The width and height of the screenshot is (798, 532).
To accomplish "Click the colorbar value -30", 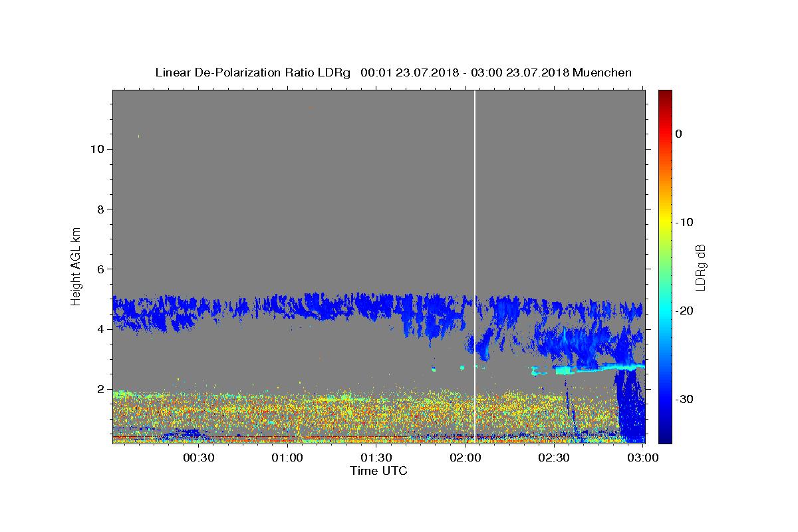I will pos(685,399).
